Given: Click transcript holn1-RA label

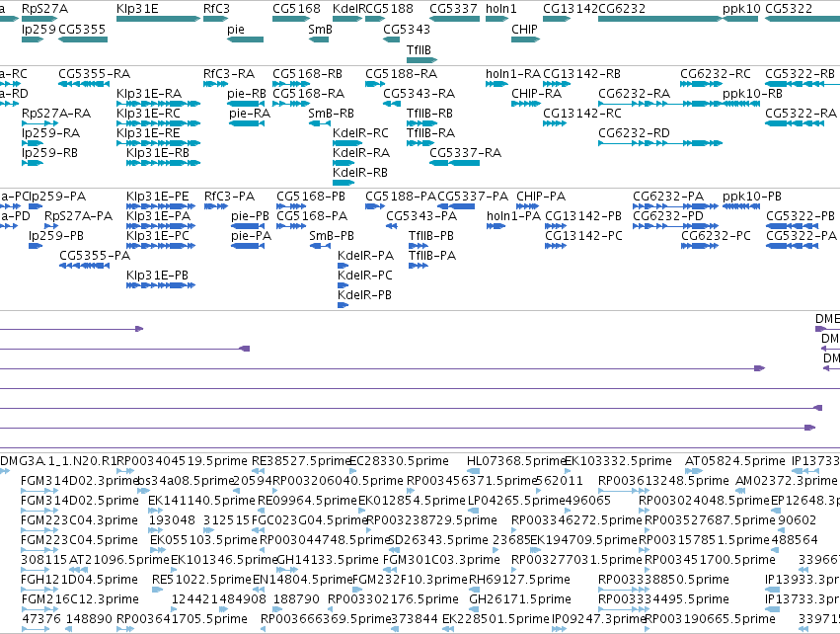Looking at the screenshot, I should [513, 73].
